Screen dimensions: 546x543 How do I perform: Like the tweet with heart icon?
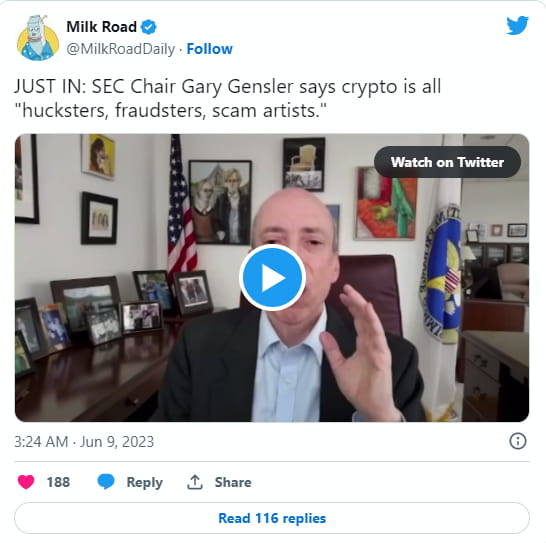click(26, 482)
